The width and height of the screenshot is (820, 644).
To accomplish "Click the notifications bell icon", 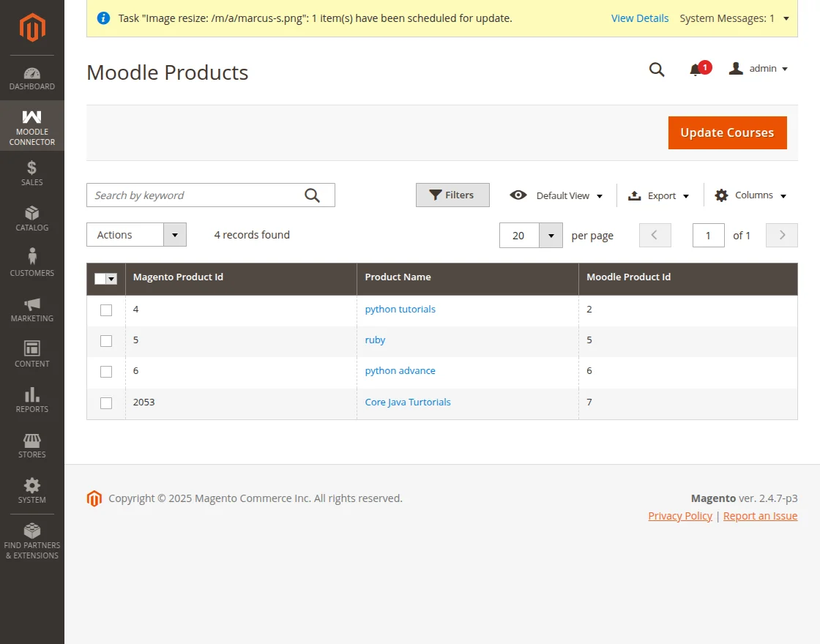I will point(696,70).
